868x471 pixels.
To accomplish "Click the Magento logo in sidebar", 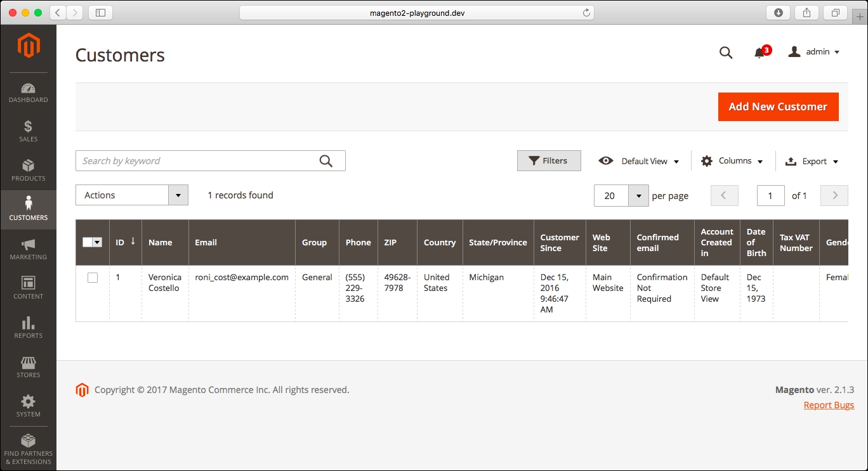I will (x=28, y=46).
